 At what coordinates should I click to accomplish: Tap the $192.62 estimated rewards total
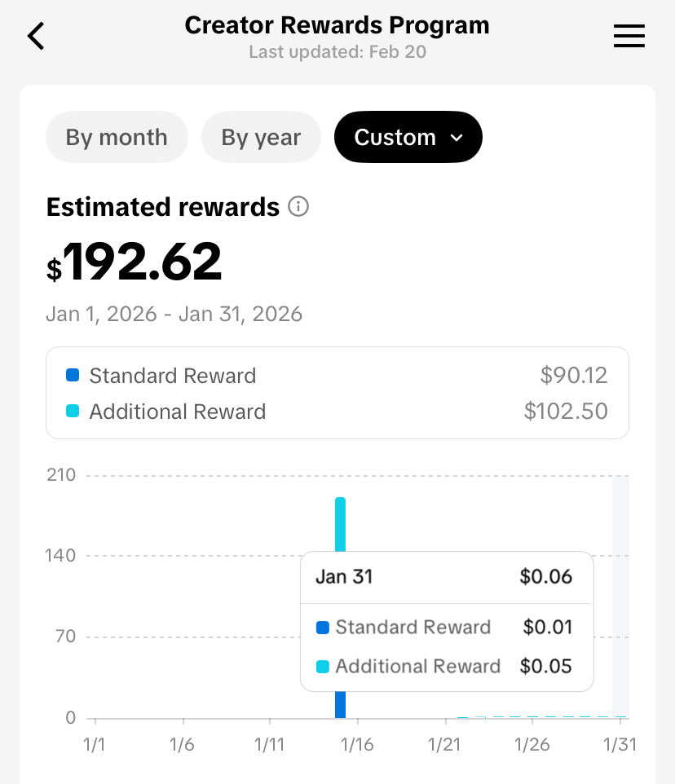click(x=134, y=262)
